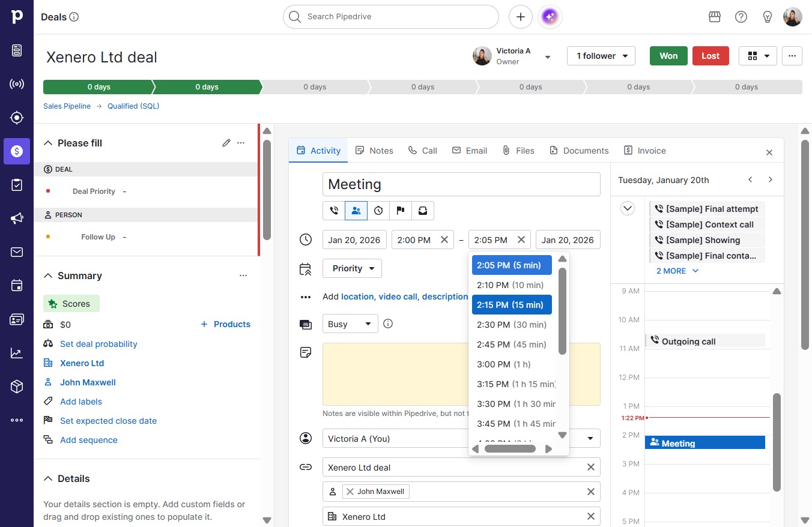
Task: Open the Contacts card icon in sidebar
Action: click(x=17, y=319)
